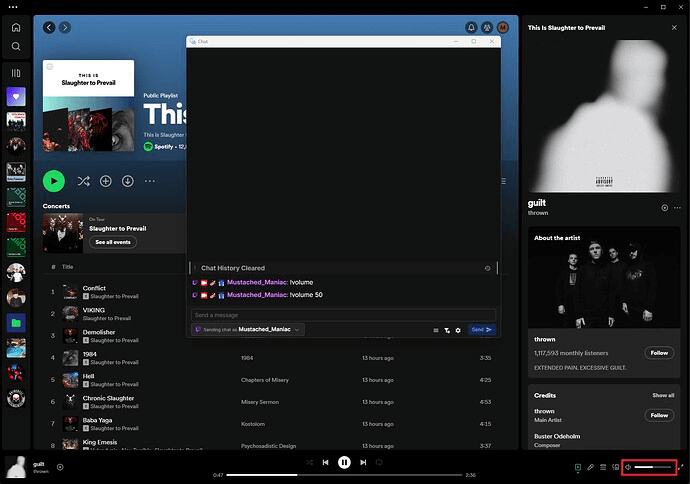Open the green folder in library sidebar
Screen dimensions: 690x484
click(x=16, y=323)
